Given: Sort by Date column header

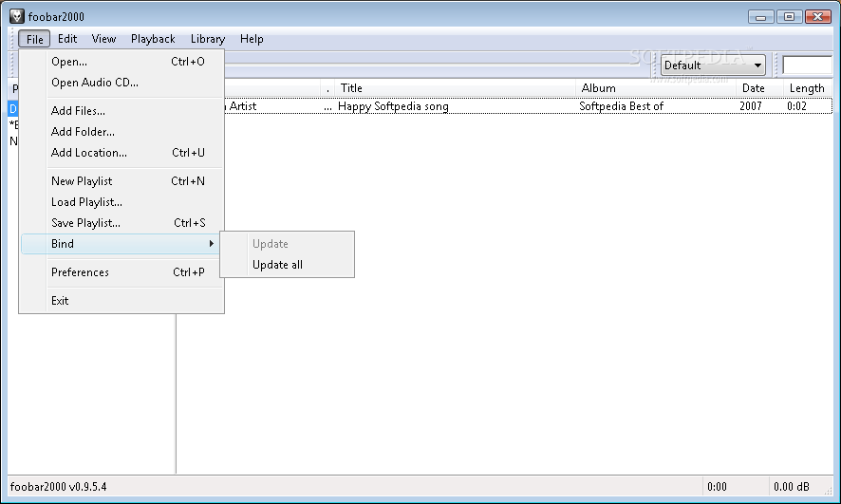Looking at the screenshot, I should coord(759,88).
